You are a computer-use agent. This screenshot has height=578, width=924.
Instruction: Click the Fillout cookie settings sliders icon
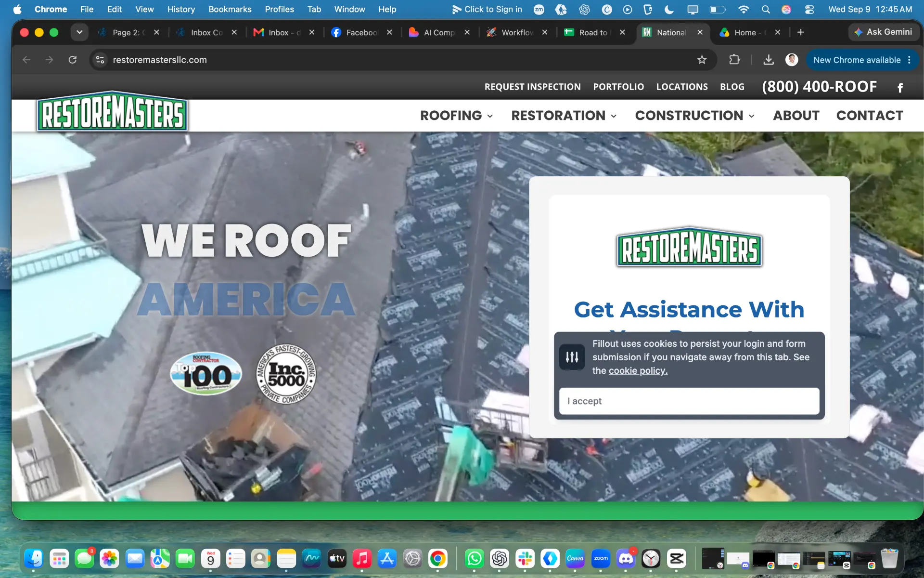coord(572,357)
